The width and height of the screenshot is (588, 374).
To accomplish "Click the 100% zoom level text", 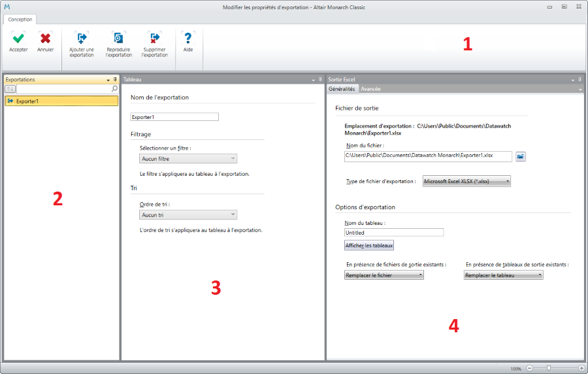I will 515,369.
